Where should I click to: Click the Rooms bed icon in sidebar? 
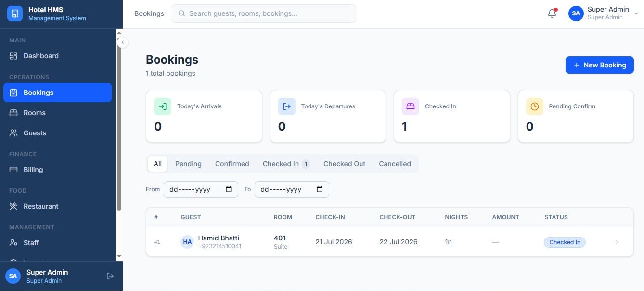[13, 113]
